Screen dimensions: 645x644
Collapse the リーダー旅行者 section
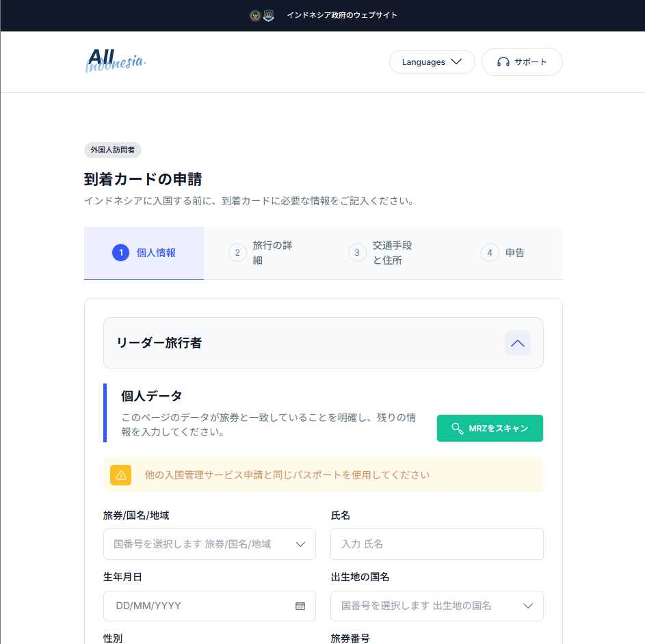point(518,343)
